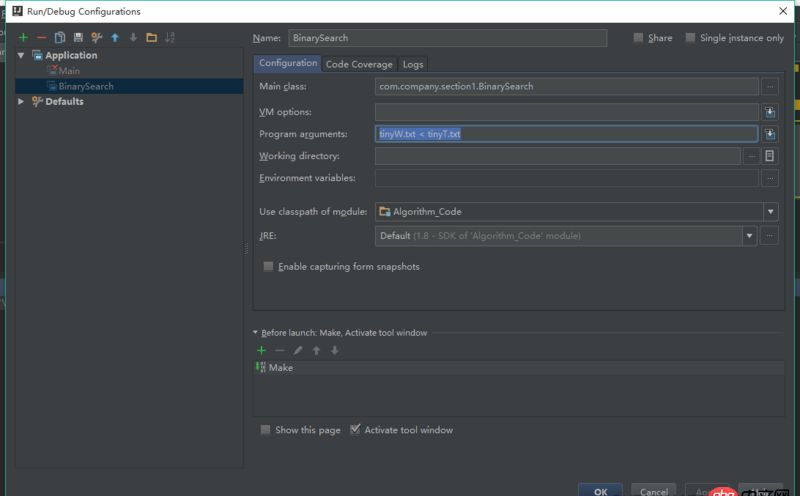Expand the VM options field editor
Viewport: 800px width, 496px height.
[x=769, y=112]
